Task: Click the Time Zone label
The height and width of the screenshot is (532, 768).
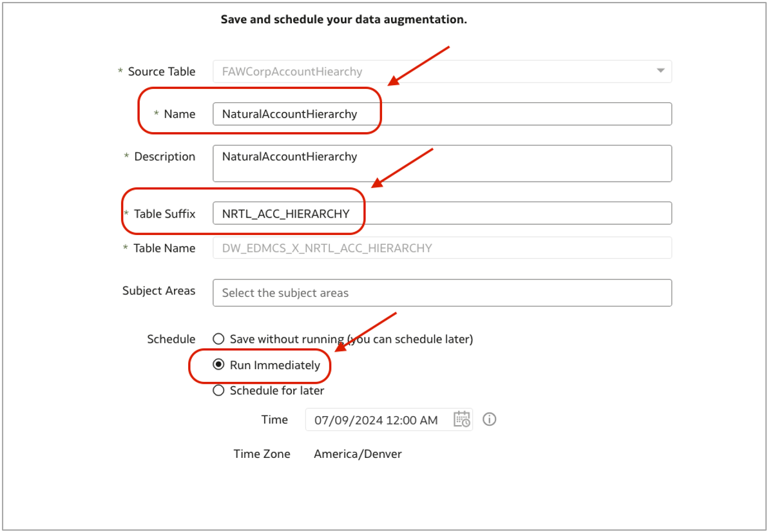Action: coord(262,454)
